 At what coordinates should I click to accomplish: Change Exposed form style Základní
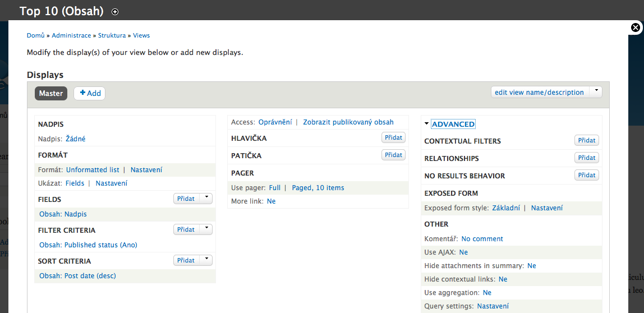click(x=506, y=208)
